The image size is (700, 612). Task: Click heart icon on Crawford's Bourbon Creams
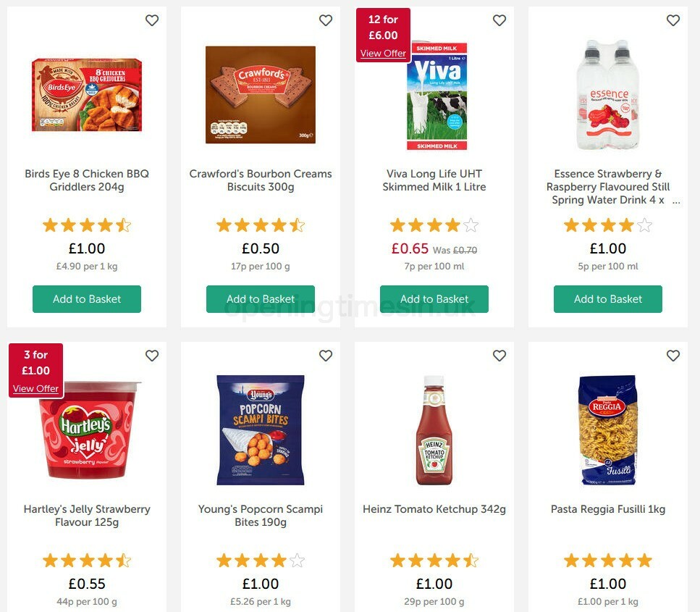click(326, 20)
